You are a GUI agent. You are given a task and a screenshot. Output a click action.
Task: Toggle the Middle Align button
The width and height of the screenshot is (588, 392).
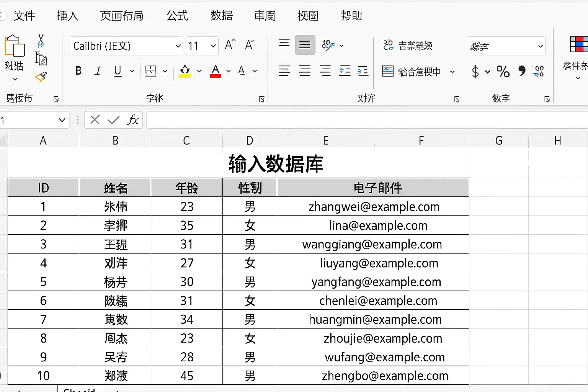(x=305, y=45)
